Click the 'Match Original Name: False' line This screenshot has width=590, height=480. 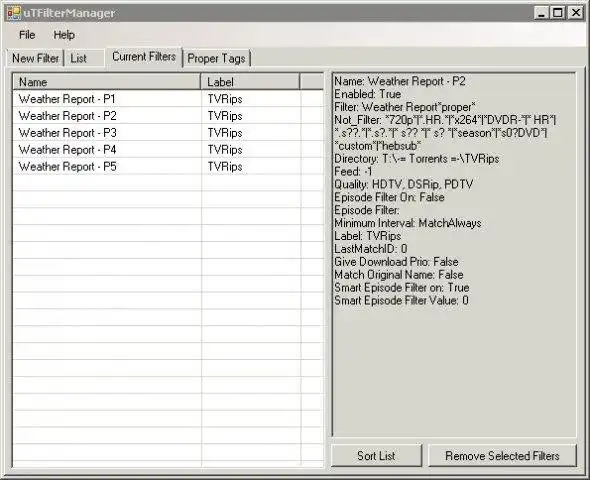coord(399,275)
